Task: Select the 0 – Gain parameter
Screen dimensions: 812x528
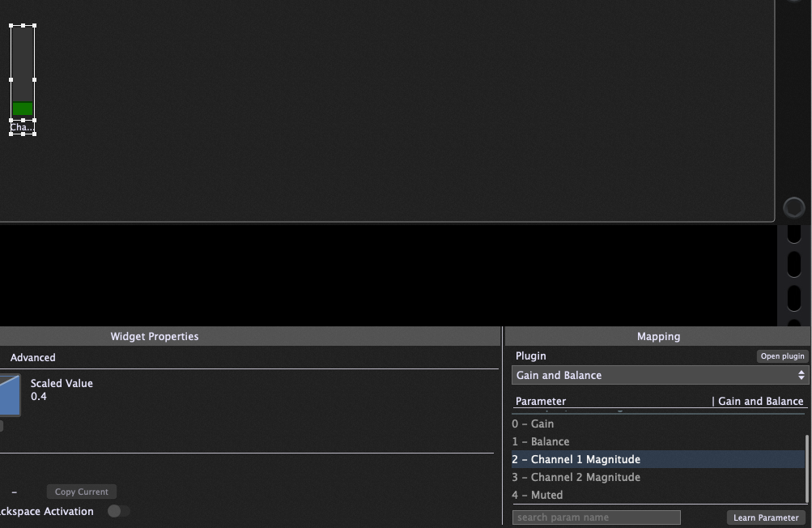Action: pyautogui.click(x=534, y=424)
